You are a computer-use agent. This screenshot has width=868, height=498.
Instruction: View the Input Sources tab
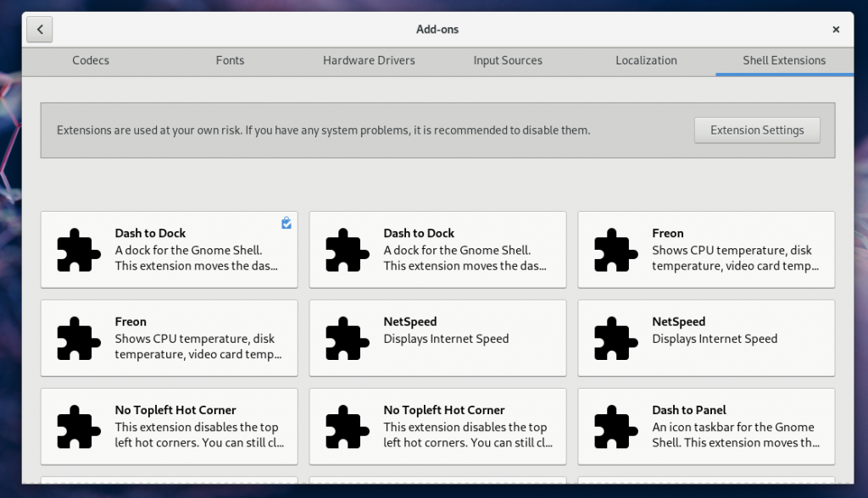click(x=508, y=60)
